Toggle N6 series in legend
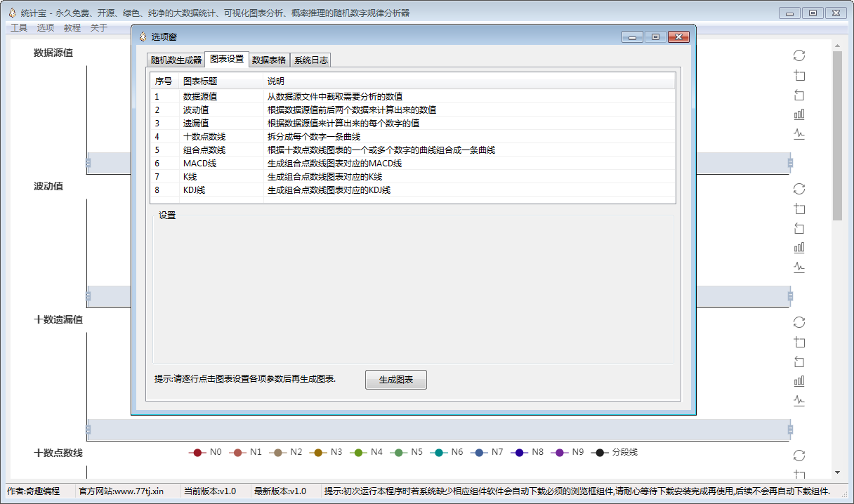854x504 pixels. pos(447,453)
